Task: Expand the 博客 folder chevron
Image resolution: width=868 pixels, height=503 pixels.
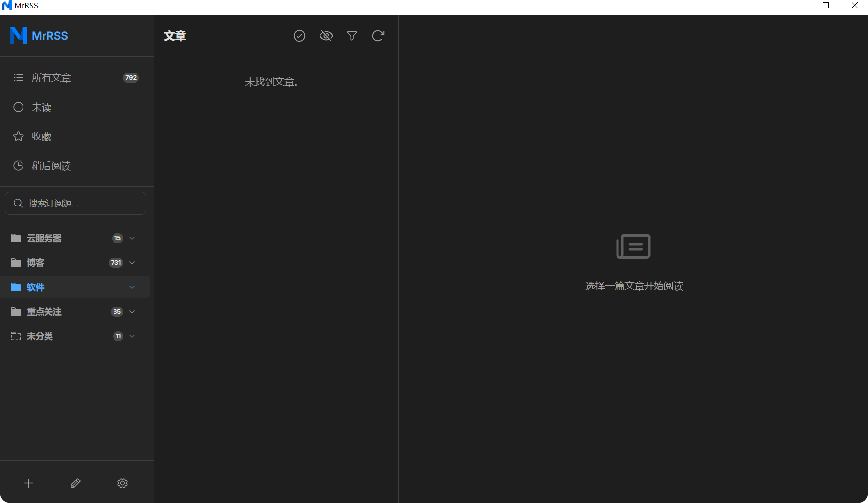Action: [x=131, y=263]
